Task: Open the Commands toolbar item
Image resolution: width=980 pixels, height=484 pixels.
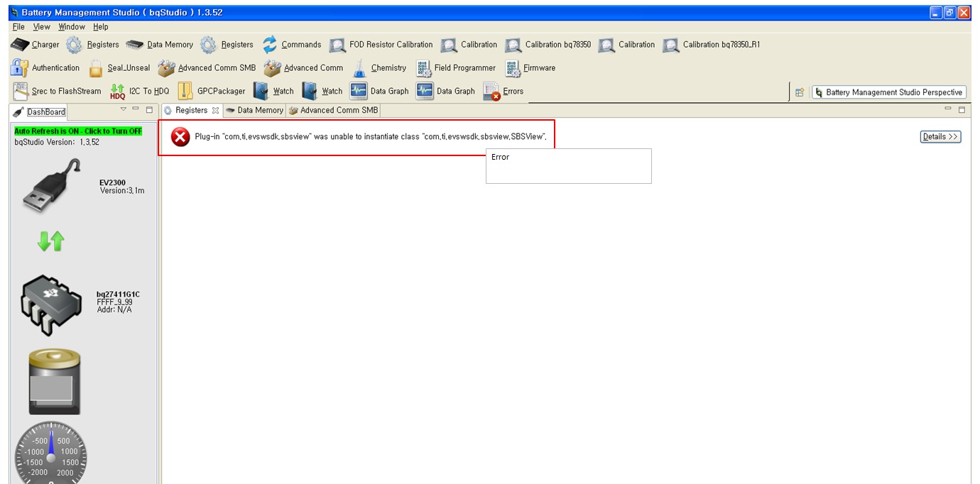Action: point(292,45)
